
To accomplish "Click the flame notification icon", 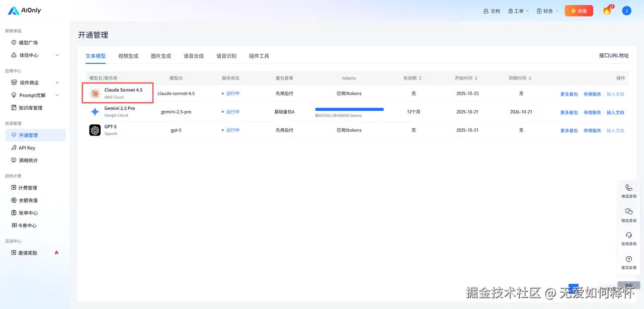I will point(607,10).
